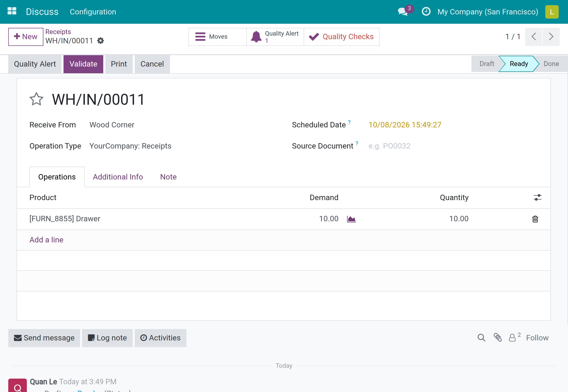
Task: Switch to the Additional Info tab
Action: coord(118,177)
